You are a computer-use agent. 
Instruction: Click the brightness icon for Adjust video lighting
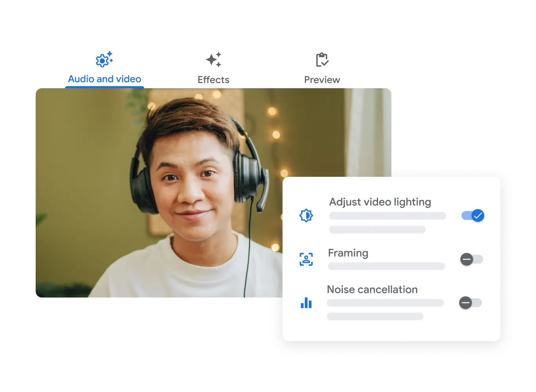pos(306,216)
